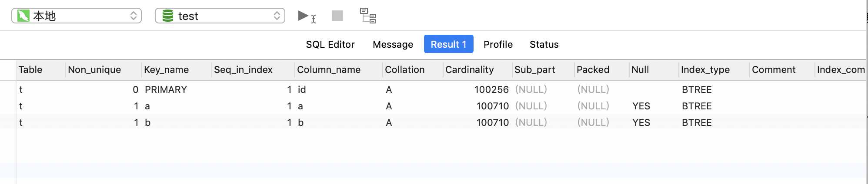Image resolution: width=868 pixels, height=184 pixels.
Task: Open the 本地 connection dropdown
Action: (x=77, y=16)
